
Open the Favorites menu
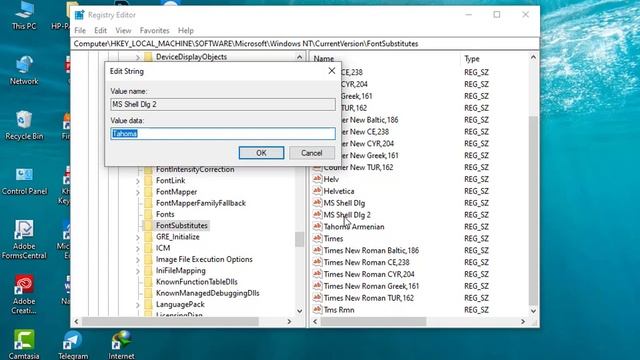point(154,31)
